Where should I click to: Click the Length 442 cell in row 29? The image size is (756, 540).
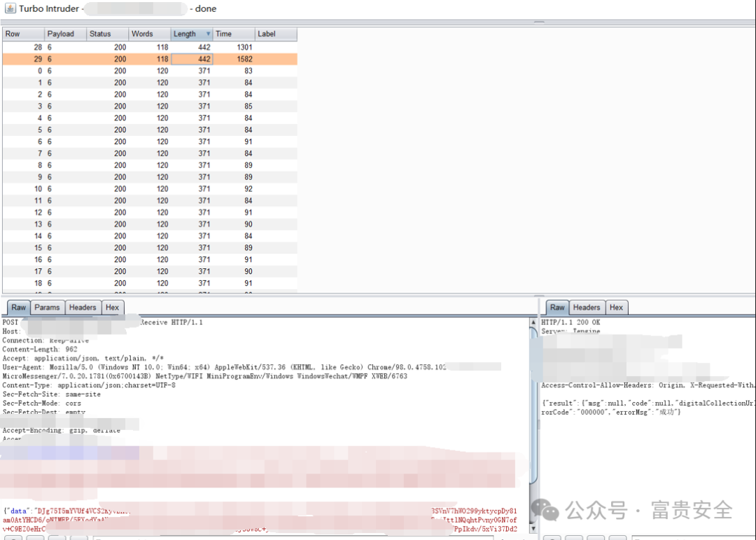coord(192,59)
